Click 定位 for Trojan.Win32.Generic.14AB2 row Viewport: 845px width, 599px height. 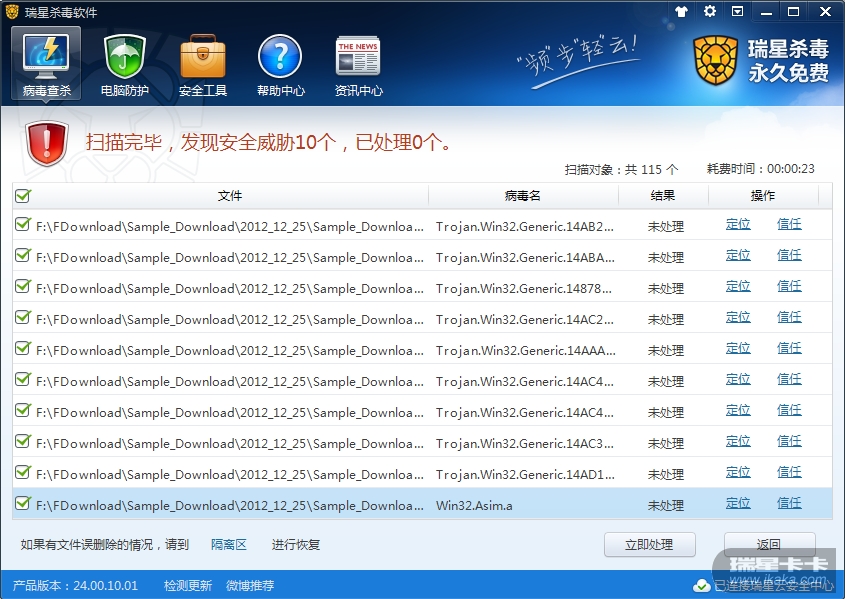click(x=738, y=224)
